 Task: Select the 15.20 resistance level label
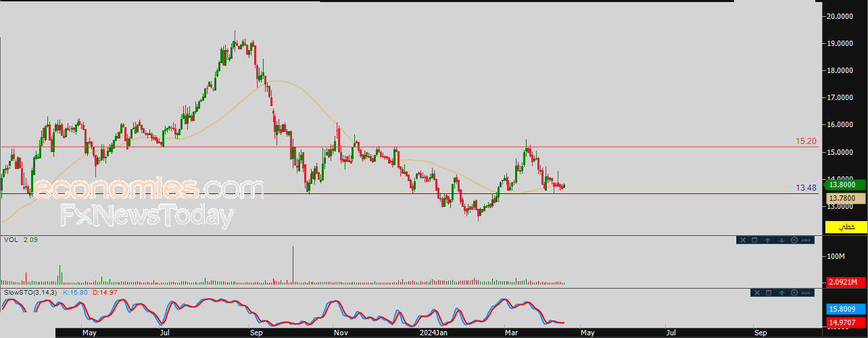tap(806, 141)
